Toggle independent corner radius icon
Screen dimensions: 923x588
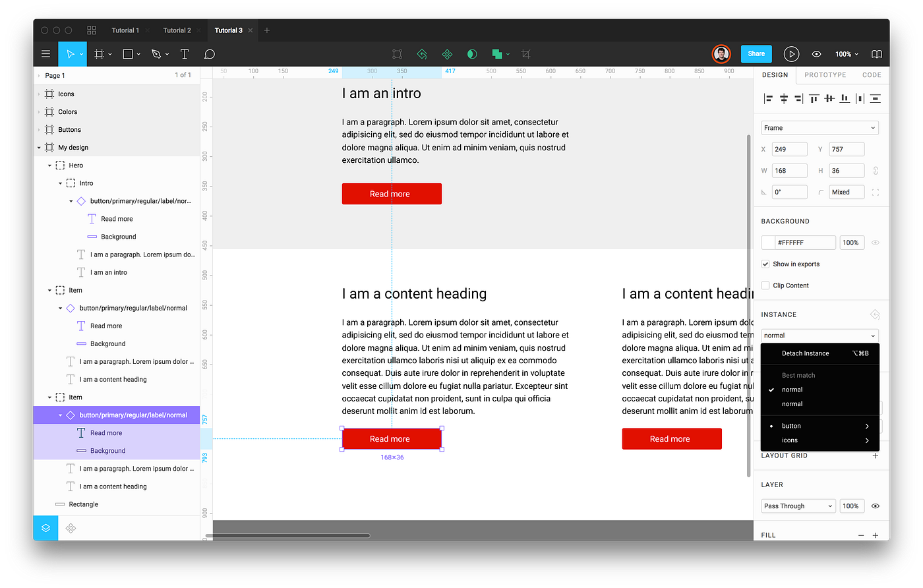tap(876, 192)
